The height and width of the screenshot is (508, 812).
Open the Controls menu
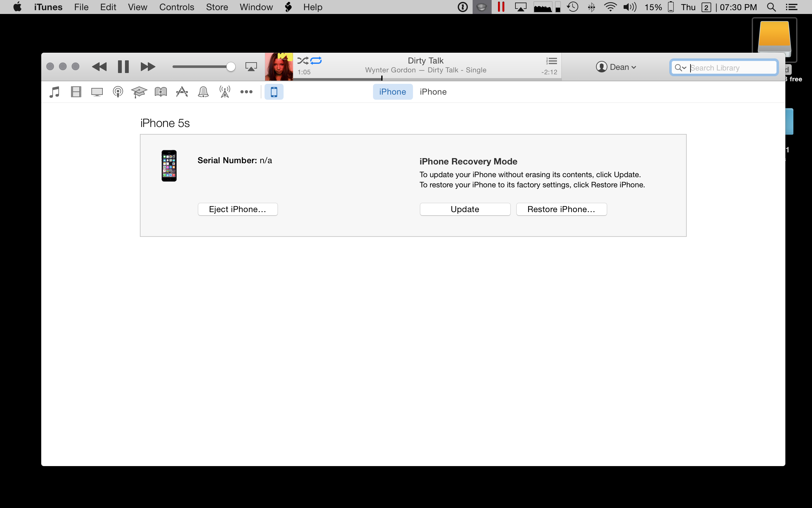pos(176,7)
